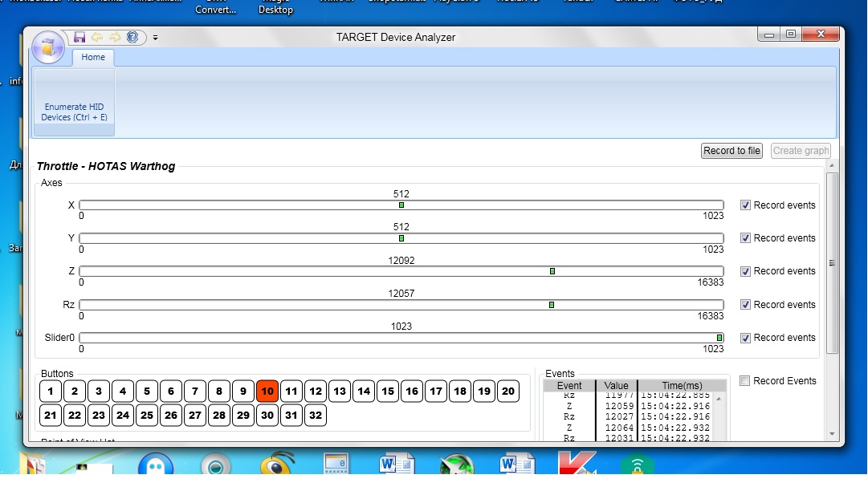868x495 pixels.
Task: Open the Help globe icon
Action: point(132,37)
